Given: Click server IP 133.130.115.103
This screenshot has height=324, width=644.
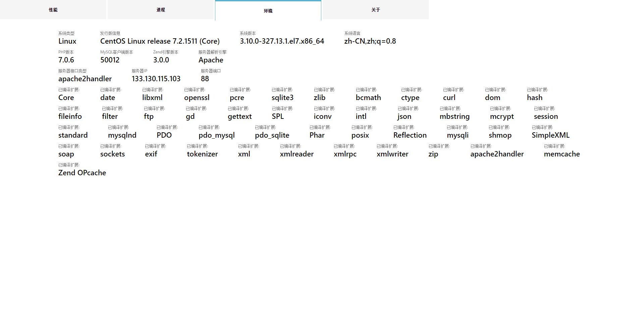Looking at the screenshot, I should pos(156,79).
